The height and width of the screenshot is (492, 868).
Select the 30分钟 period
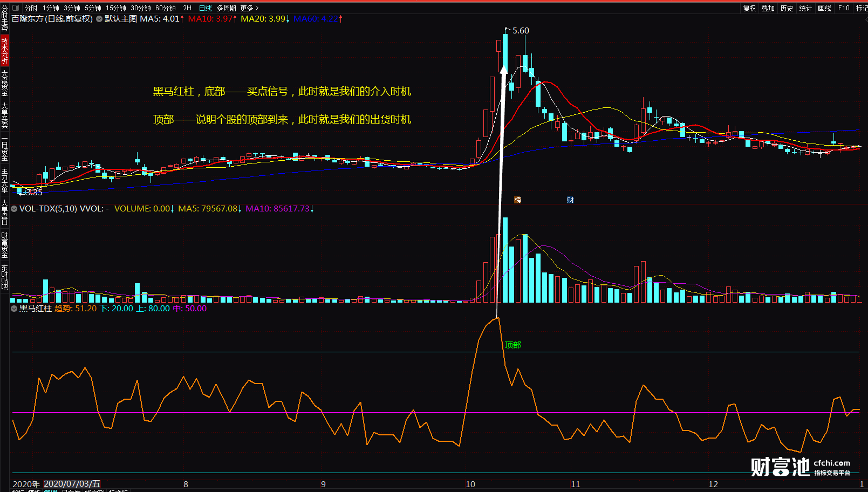pos(140,8)
